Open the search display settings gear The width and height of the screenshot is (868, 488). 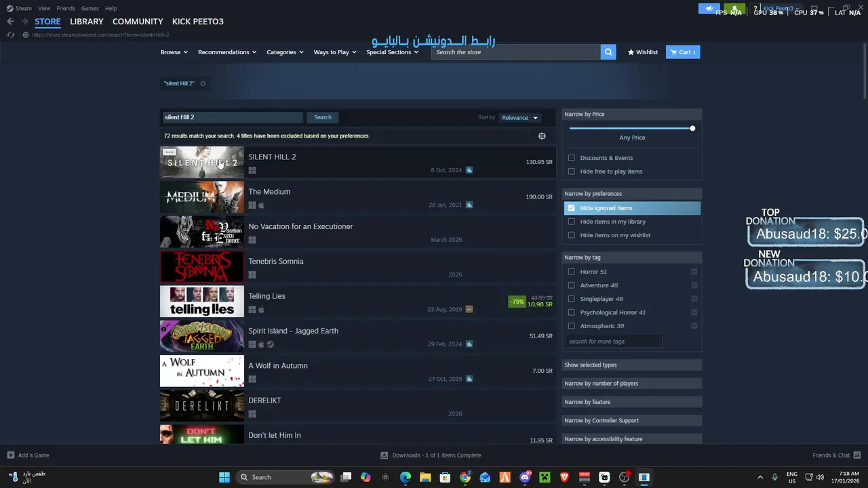pyautogui.click(x=542, y=136)
